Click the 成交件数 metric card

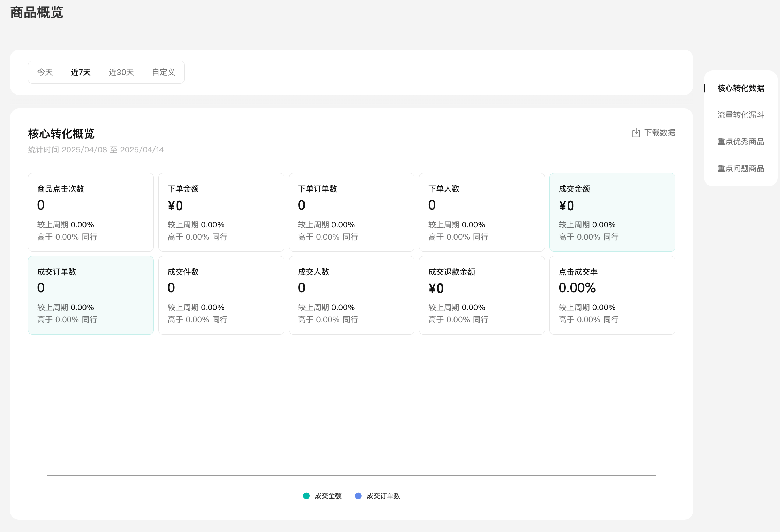[221, 295]
